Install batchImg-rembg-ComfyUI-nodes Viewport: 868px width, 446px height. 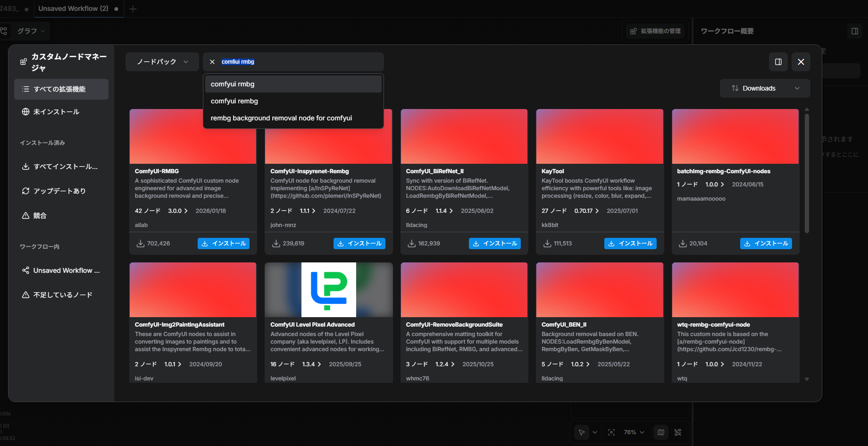click(x=766, y=244)
